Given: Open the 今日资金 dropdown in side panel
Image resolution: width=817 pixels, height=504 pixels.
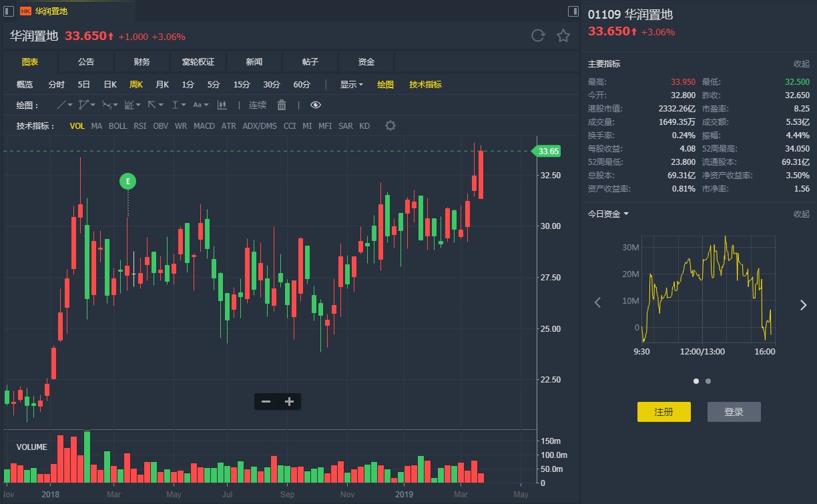Looking at the screenshot, I should (608, 214).
